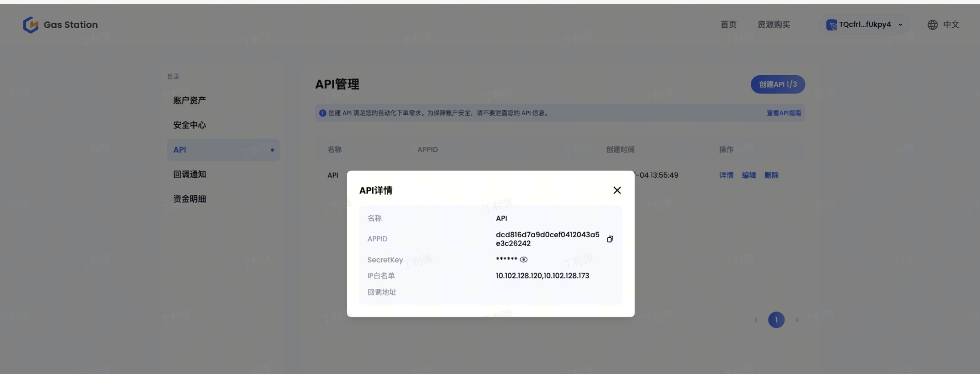
Task: Click the 创建API 1/3 button
Action: pos(778,84)
